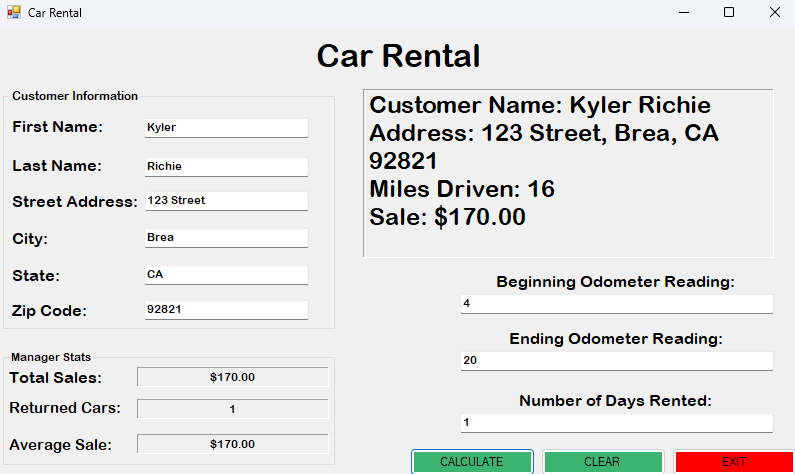The height and width of the screenshot is (474, 795).
Task: Maximize the Car Rental window
Action: (x=728, y=13)
